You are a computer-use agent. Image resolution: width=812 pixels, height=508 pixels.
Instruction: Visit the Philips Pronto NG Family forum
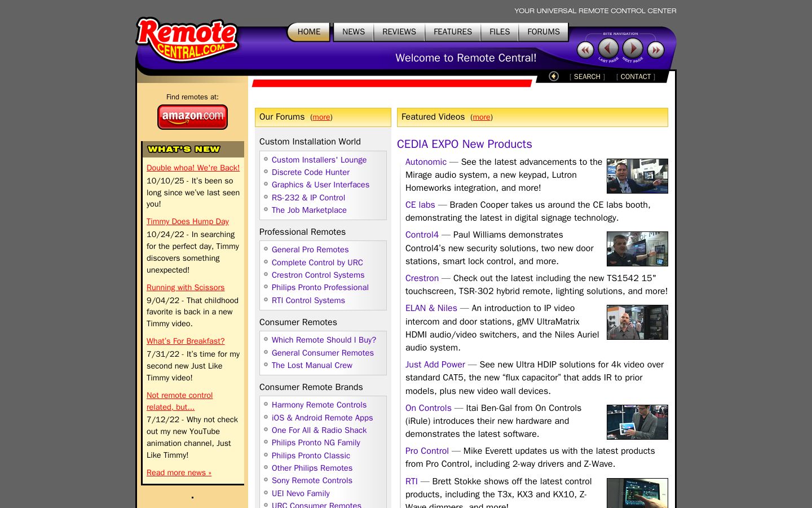[x=316, y=443]
